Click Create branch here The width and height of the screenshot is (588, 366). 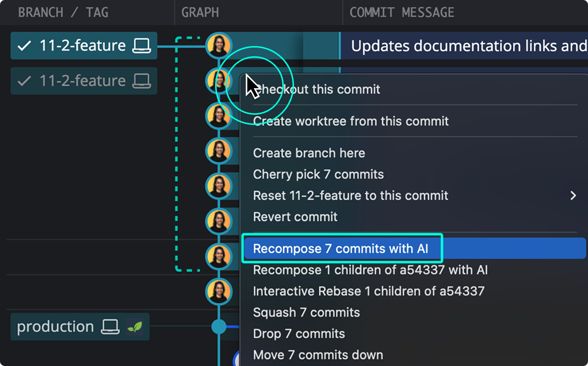[x=309, y=153]
